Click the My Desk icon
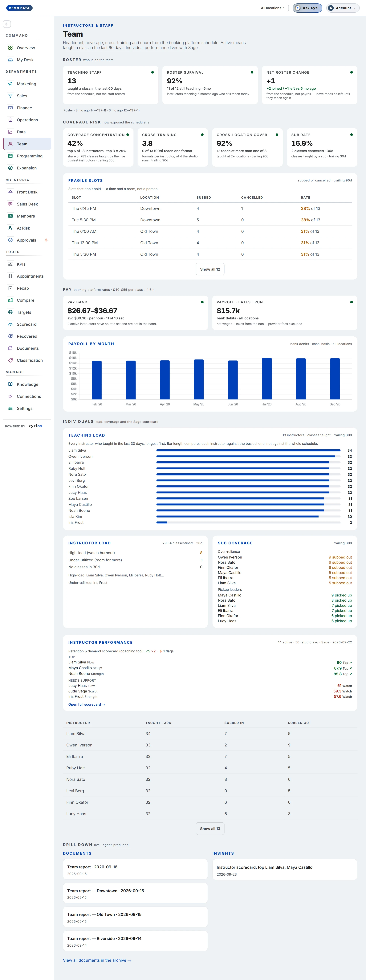This screenshot has width=366, height=980. [x=10, y=60]
